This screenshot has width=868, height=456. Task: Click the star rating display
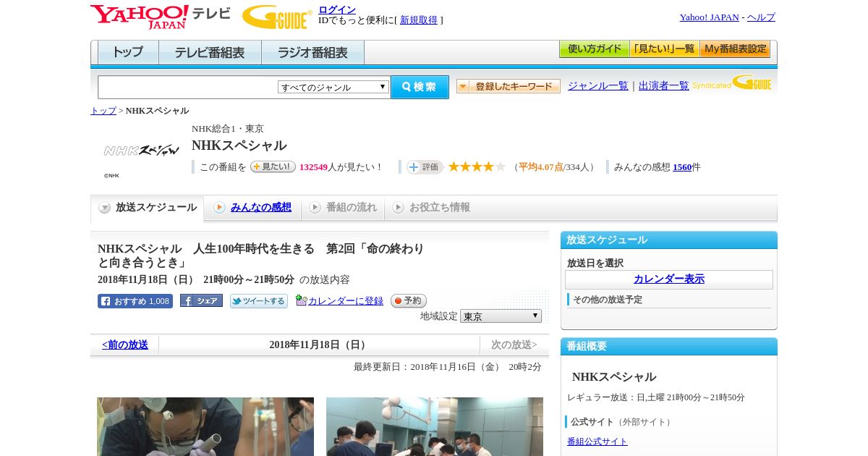point(477,166)
